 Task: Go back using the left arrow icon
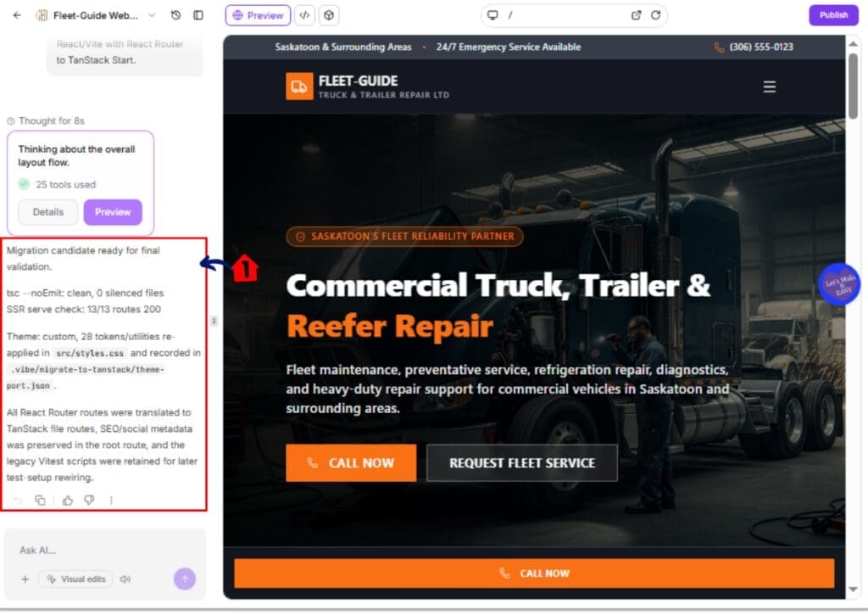pyautogui.click(x=17, y=15)
